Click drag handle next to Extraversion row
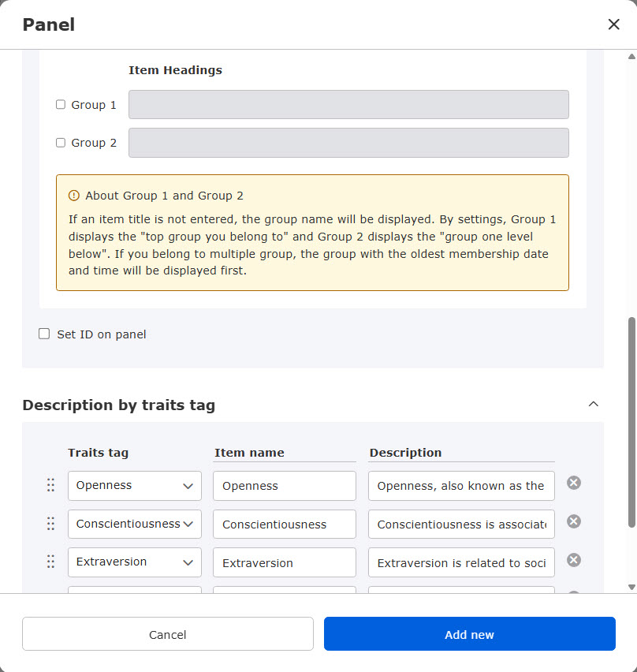The height and width of the screenshot is (672, 637). (50, 562)
